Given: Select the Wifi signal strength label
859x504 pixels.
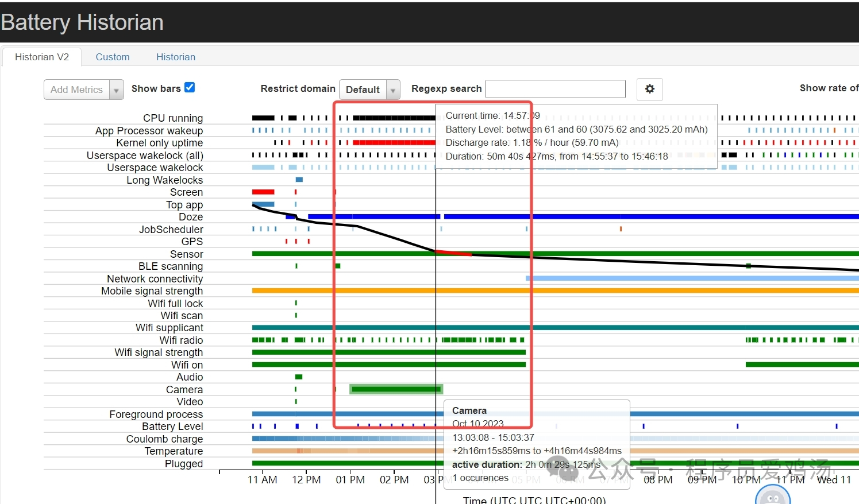Looking at the screenshot, I should [159, 352].
